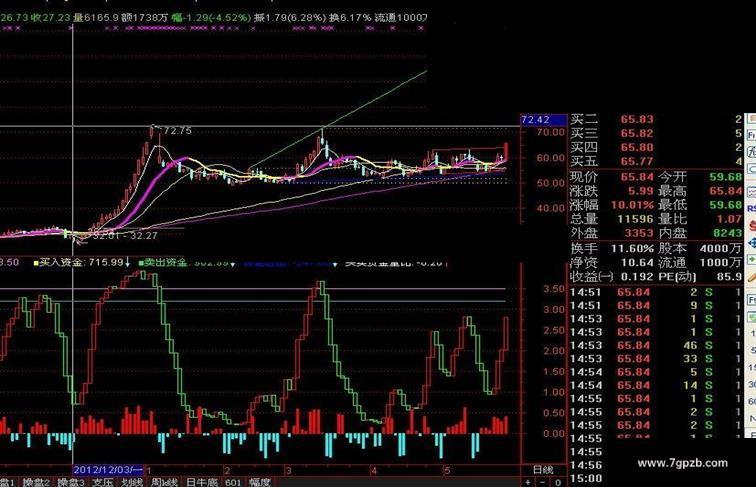Open the 支压 tab
756x487 pixels.
pos(103,482)
